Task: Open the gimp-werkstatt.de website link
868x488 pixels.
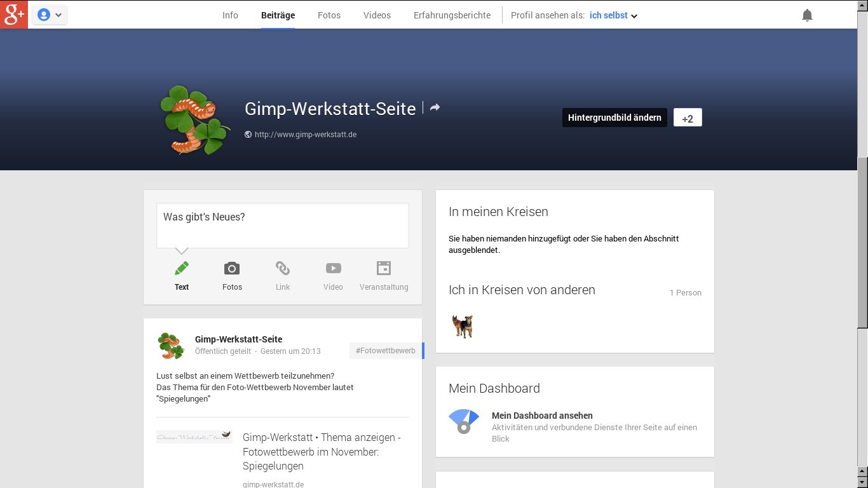Action: click(x=306, y=135)
